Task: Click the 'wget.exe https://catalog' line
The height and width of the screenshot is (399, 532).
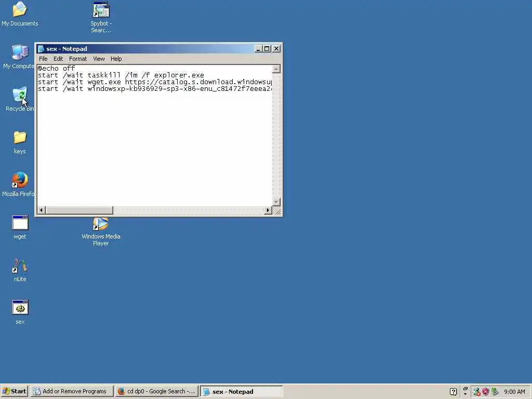Action: [155, 82]
